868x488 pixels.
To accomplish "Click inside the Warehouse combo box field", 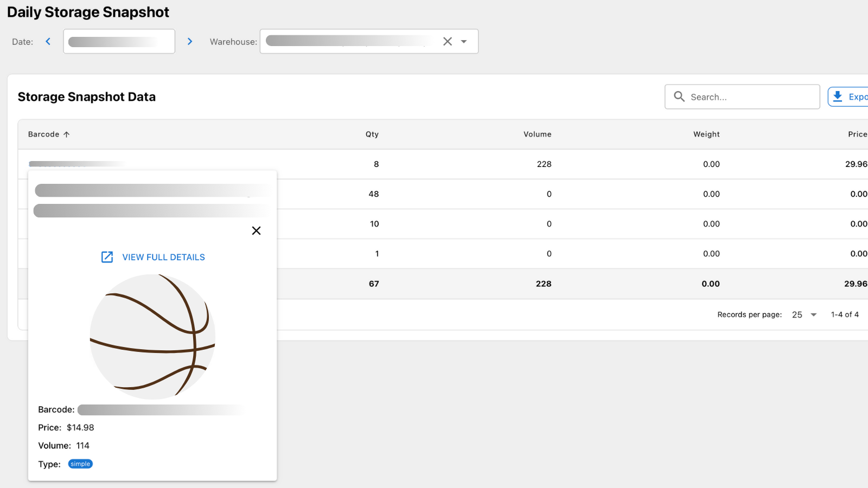I will click(x=347, y=41).
